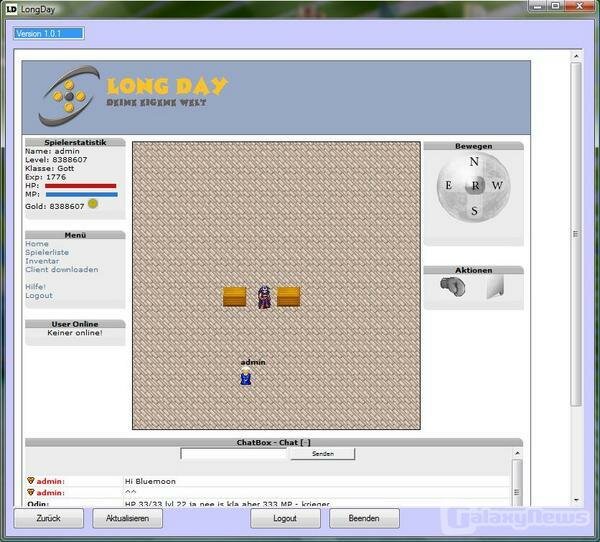Click the gold coin next to Gold

(x=93, y=203)
